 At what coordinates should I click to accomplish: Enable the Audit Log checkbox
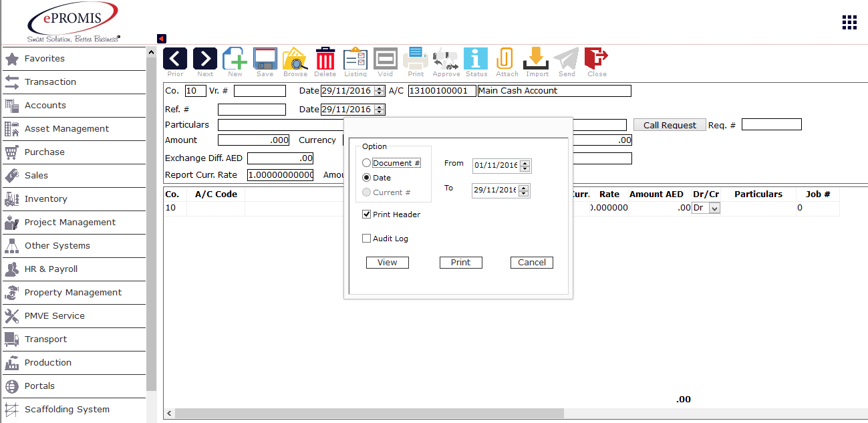pos(366,238)
